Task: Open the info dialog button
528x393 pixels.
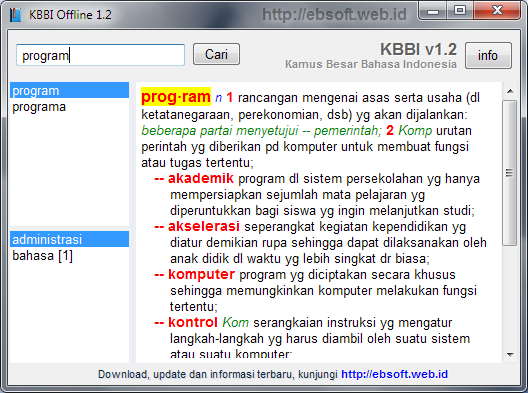Action: (x=488, y=56)
